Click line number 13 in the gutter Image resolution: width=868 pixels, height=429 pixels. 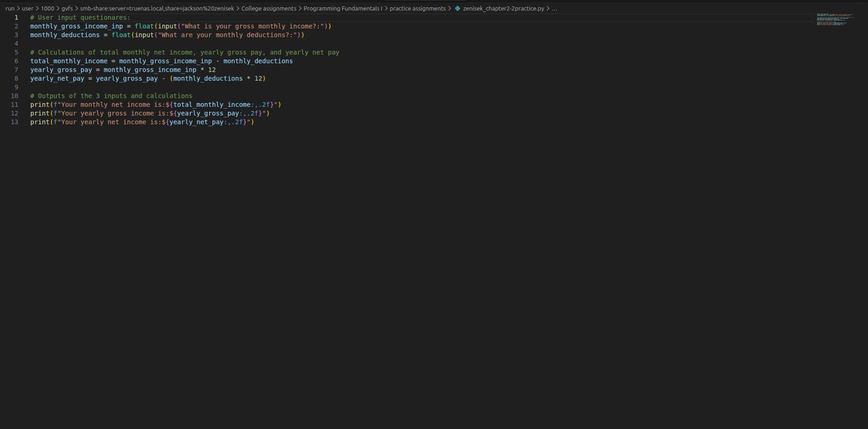click(x=15, y=122)
